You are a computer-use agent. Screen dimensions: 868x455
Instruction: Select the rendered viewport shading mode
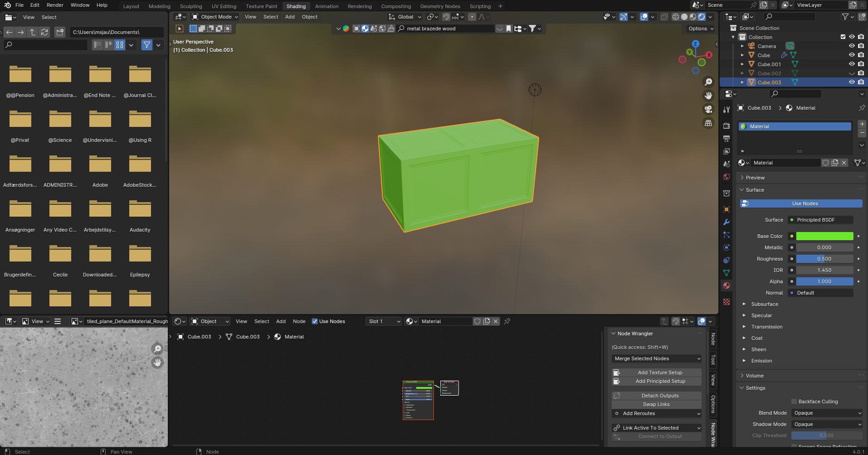click(702, 17)
